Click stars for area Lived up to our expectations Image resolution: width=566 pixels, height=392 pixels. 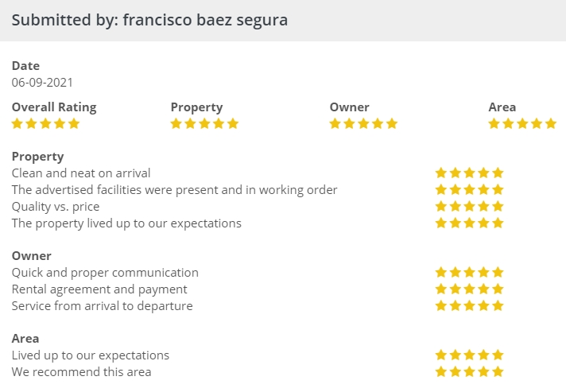point(469,355)
